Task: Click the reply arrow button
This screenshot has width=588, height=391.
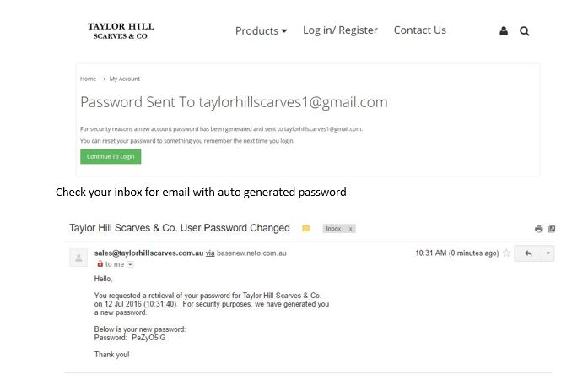Action: coord(528,253)
